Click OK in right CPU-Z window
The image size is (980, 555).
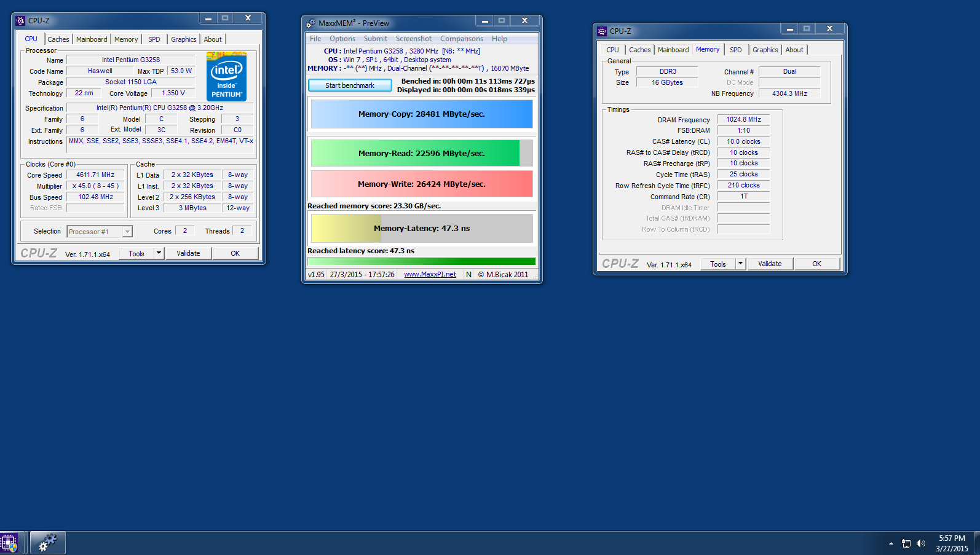click(817, 264)
